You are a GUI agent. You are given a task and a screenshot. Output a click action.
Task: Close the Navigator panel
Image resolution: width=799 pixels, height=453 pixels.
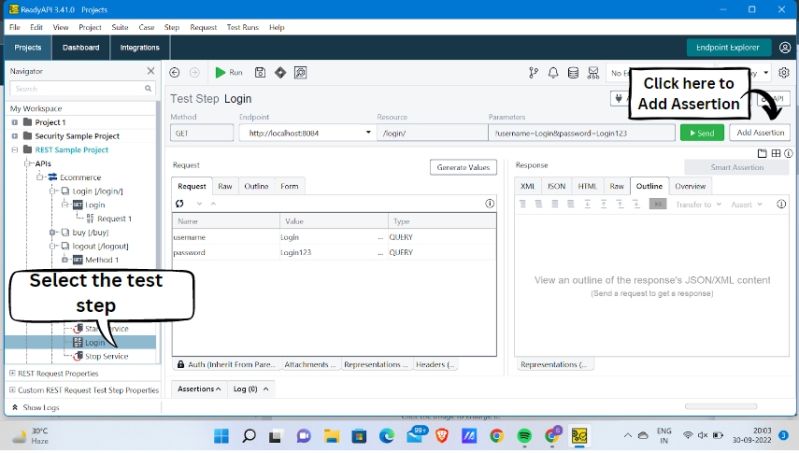click(x=151, y=71)
